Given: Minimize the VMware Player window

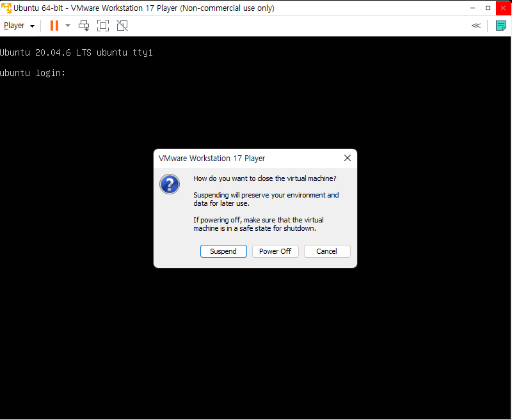Looking at the screenshot, I should 472,8.
